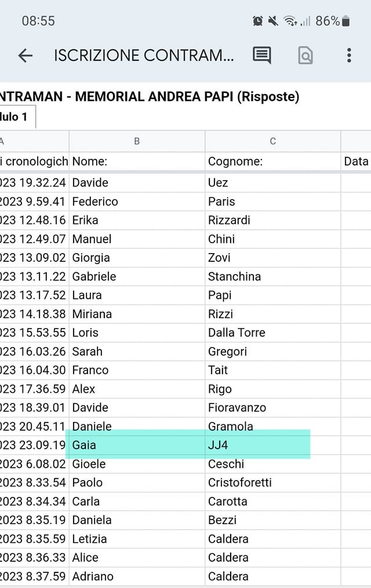Select the JJ4 surname cell

coord(273,445)
